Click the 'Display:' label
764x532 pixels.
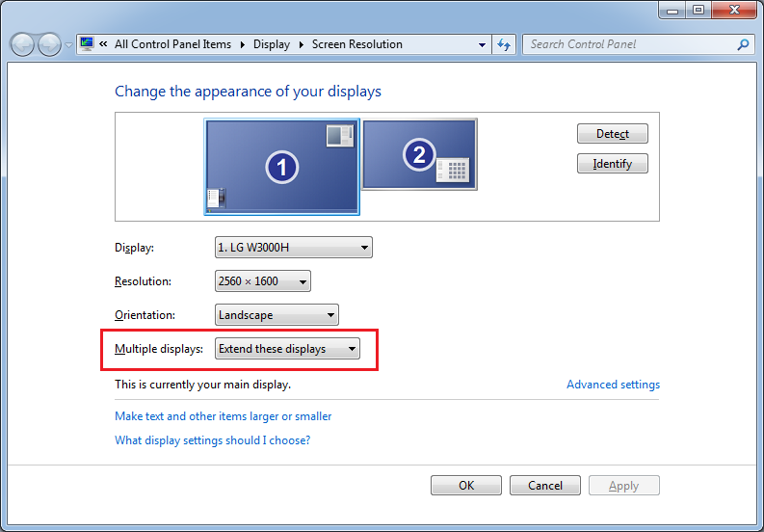[134, 248]
